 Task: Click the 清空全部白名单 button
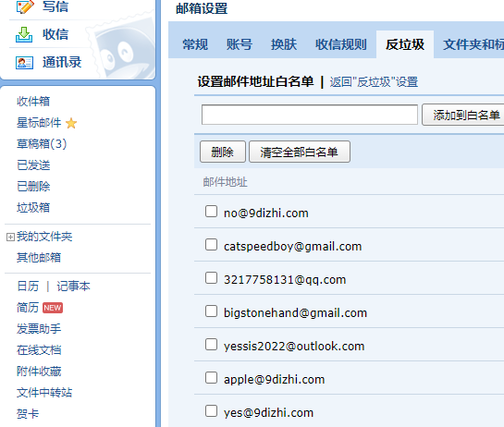point(300,152)
